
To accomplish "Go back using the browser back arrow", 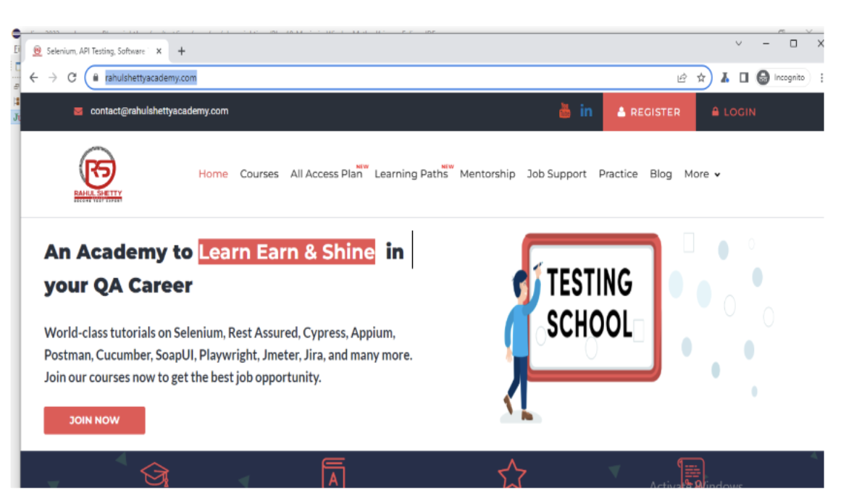I will point(34,77).
